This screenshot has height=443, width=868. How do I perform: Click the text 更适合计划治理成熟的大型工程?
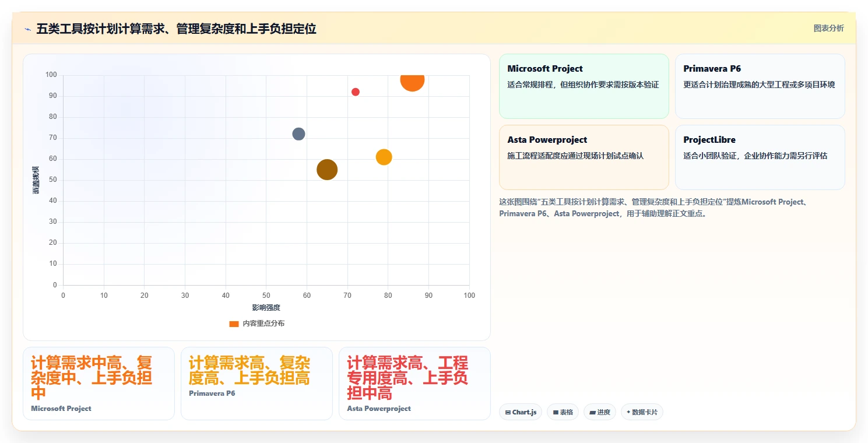[x=759, y=85]
